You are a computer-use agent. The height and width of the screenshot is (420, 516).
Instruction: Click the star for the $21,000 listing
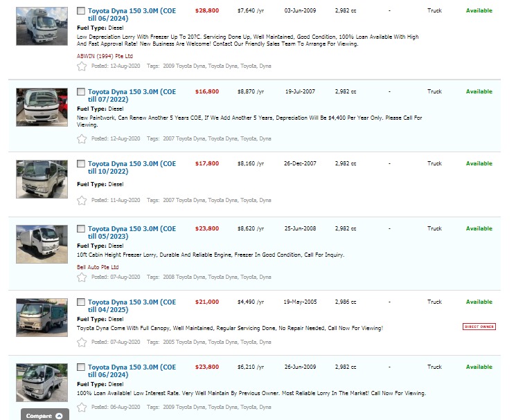click(82, 342)
